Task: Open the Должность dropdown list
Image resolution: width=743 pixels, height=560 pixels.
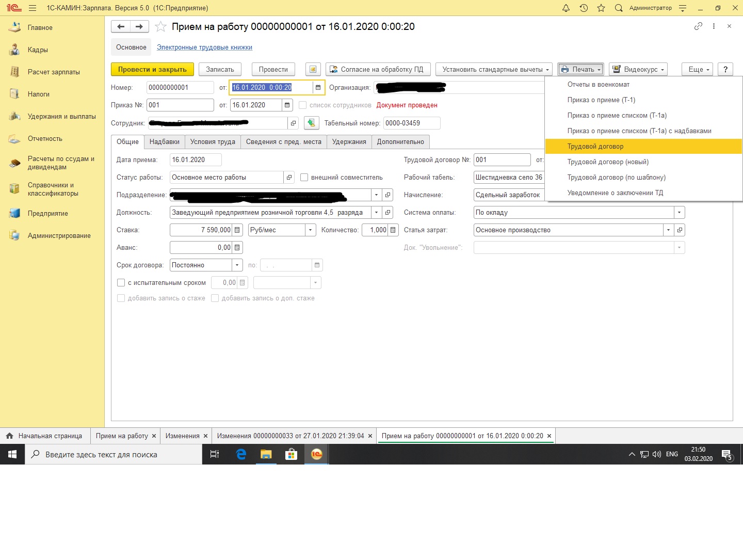Action: coord(377,213)
